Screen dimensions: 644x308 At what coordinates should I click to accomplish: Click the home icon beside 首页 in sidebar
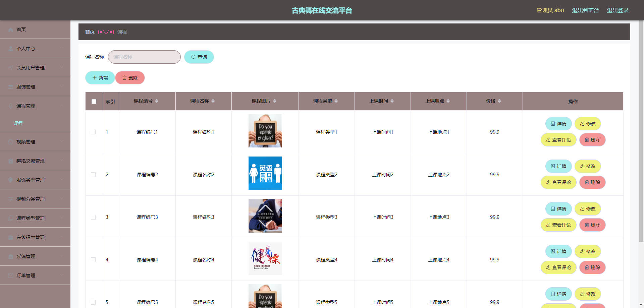coord(11,30)
